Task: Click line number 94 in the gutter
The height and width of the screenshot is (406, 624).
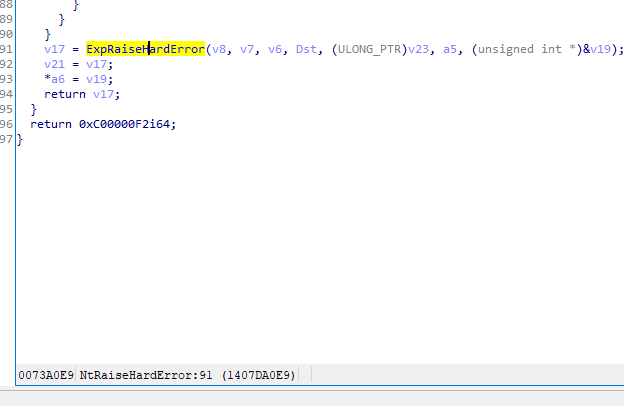Action: tap(6, 94)
